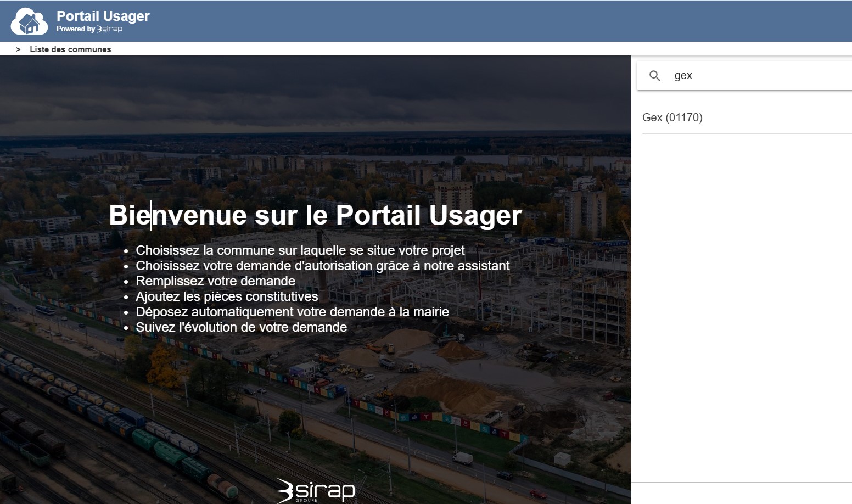Screen dimensions: 852x504
Task: Select the Gex (01170) commune result
Action: coord(672,117)
